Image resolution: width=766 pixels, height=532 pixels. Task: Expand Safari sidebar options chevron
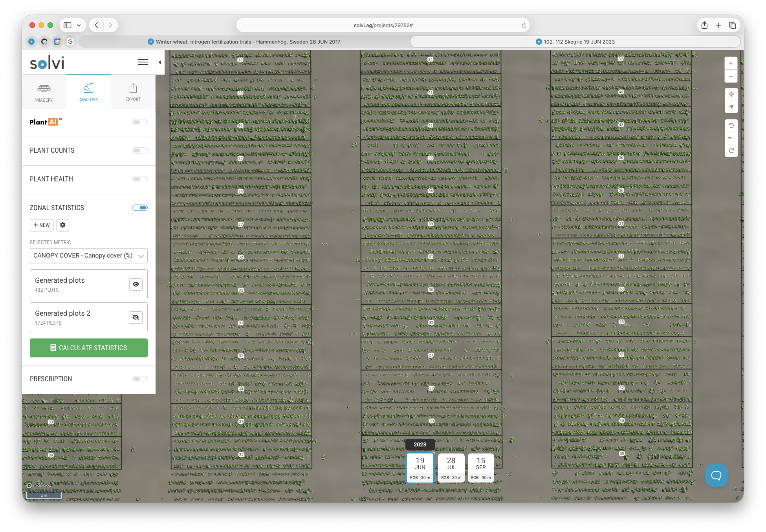[79, 25]
